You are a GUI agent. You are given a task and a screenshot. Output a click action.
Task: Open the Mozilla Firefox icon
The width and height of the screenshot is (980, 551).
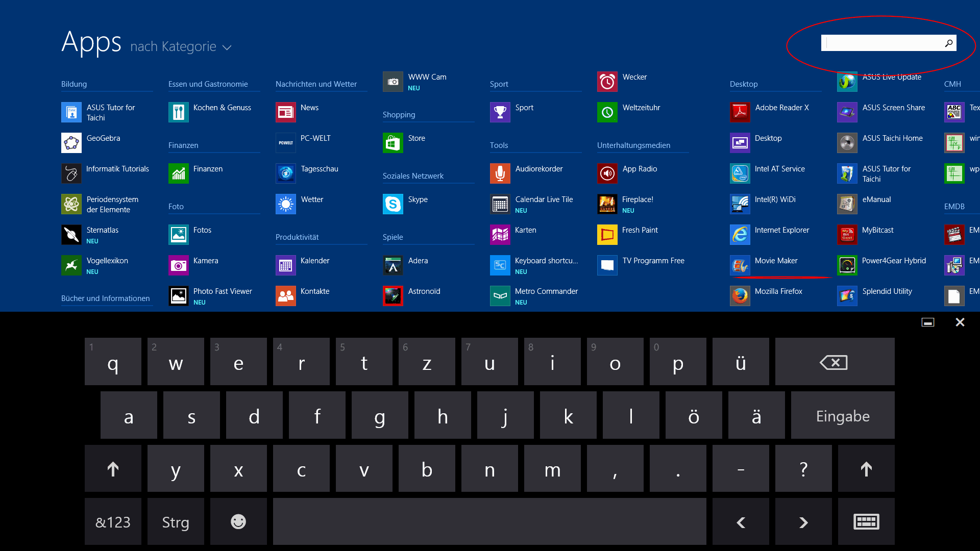tap(740, 296)
